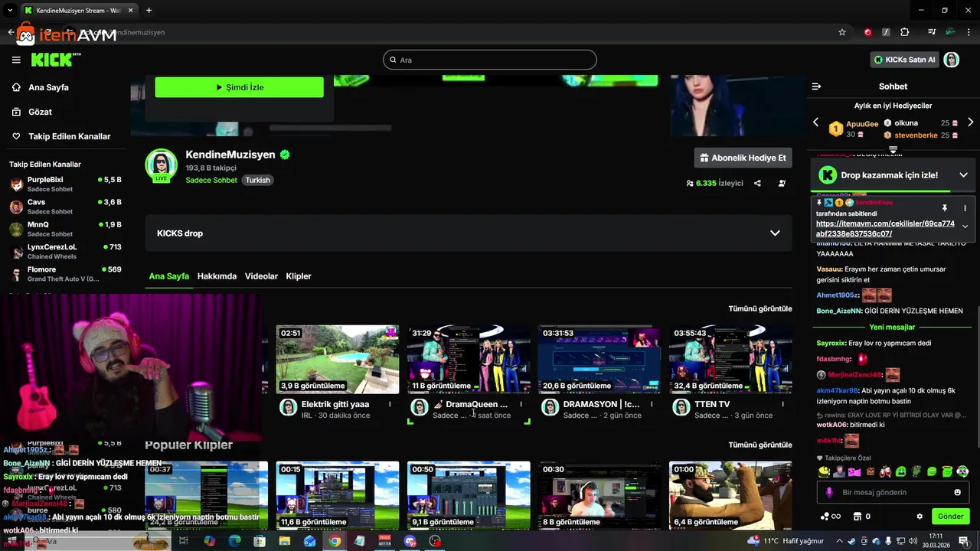Click the follow user icon beside share

(x=782, y=184)
